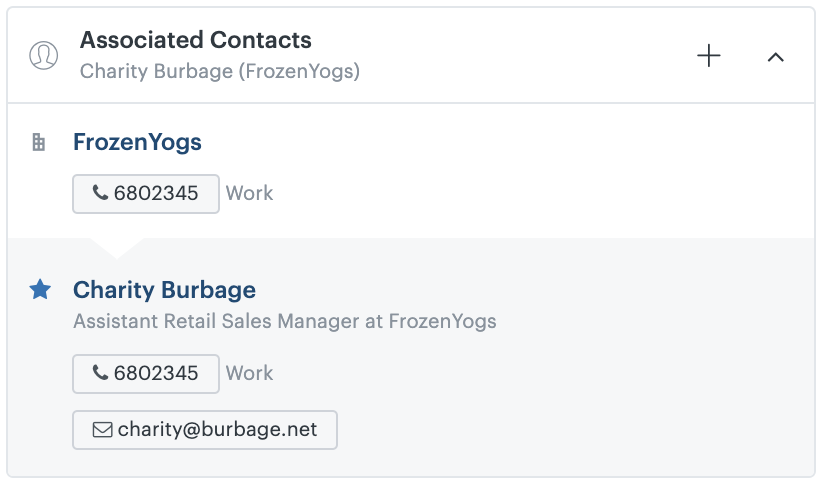
Task: Click the envelope icon in the email button
Action: [102, 430]
